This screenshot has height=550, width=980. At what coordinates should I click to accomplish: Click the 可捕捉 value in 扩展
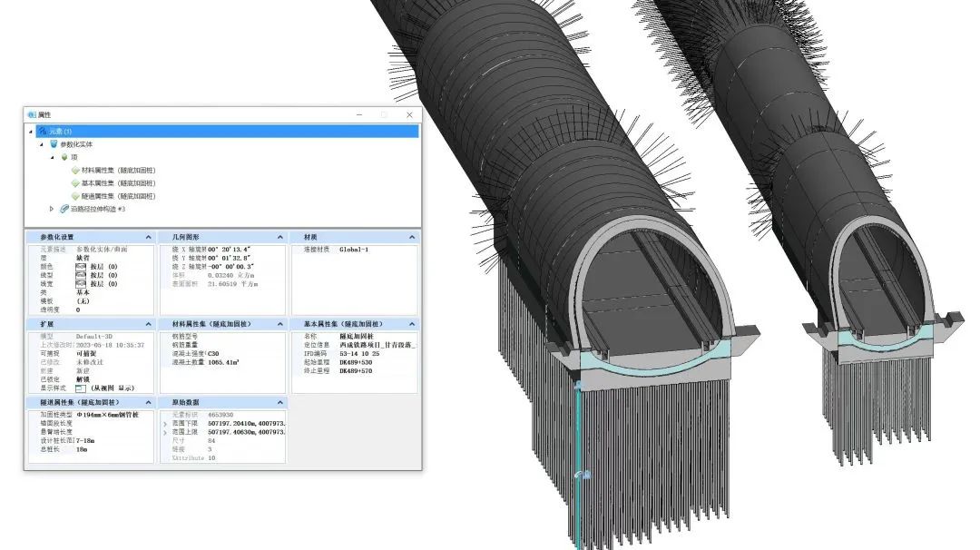click(85, 354)
